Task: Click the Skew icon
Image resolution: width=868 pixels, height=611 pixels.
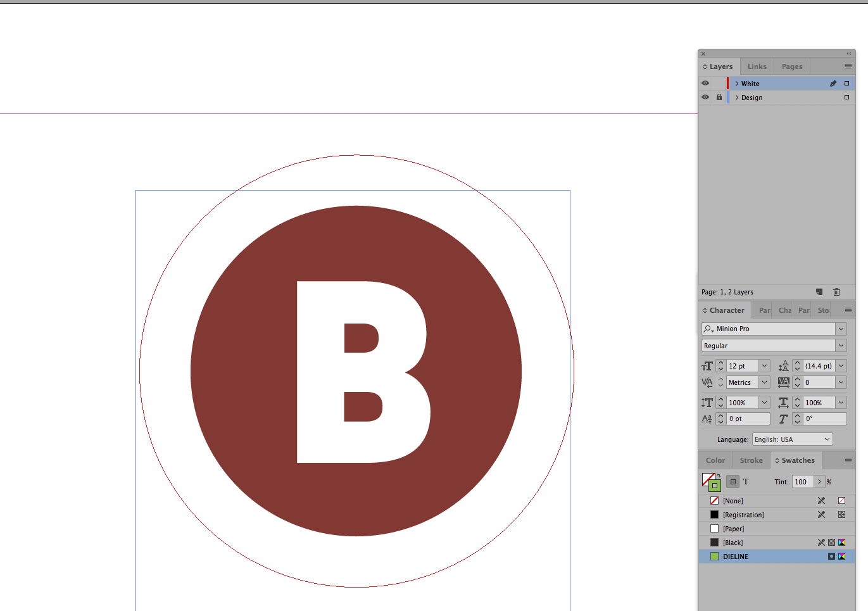Action: [x=784, y=419]
